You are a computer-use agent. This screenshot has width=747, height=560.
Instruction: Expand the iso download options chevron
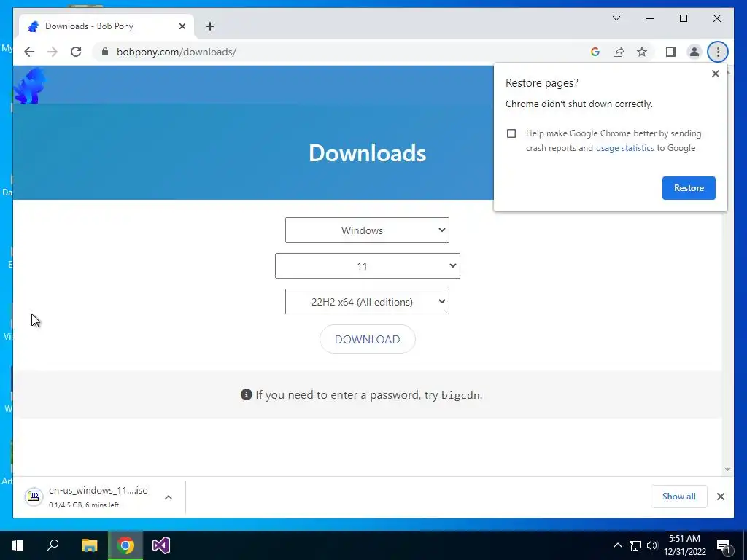(x=169, y=497)
